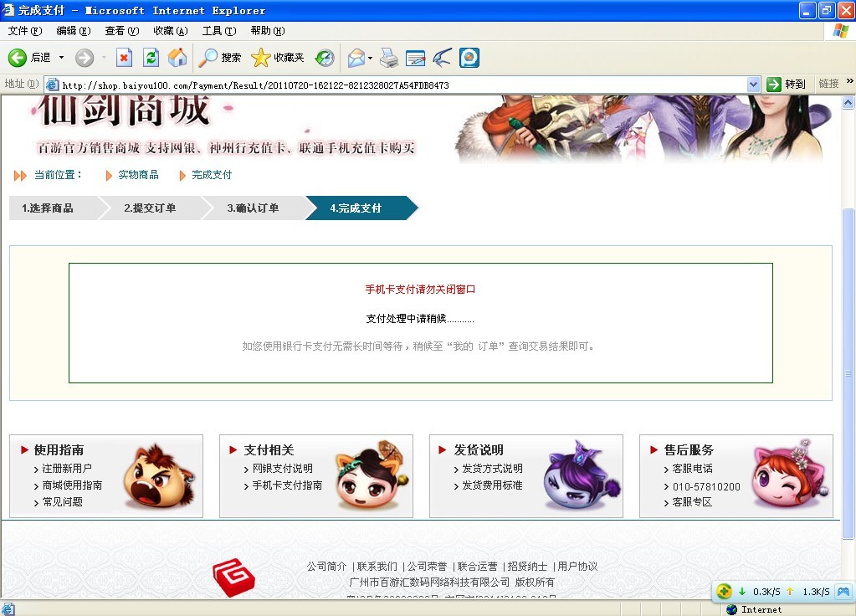Click into the address URL field
Image resolution: width=856 pixels, height=616 pixels.
coord(402,85)
